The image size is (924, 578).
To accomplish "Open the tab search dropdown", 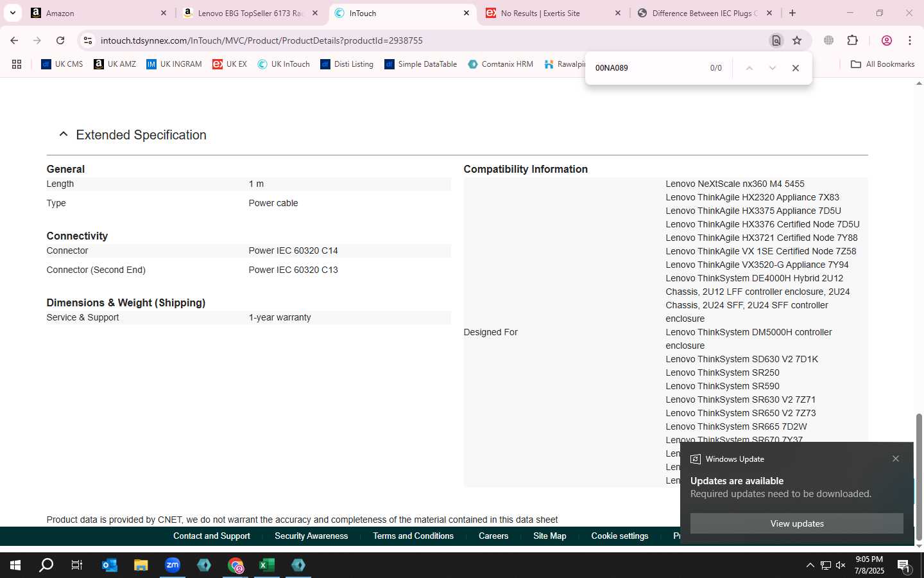I will [x=12, y=13].
